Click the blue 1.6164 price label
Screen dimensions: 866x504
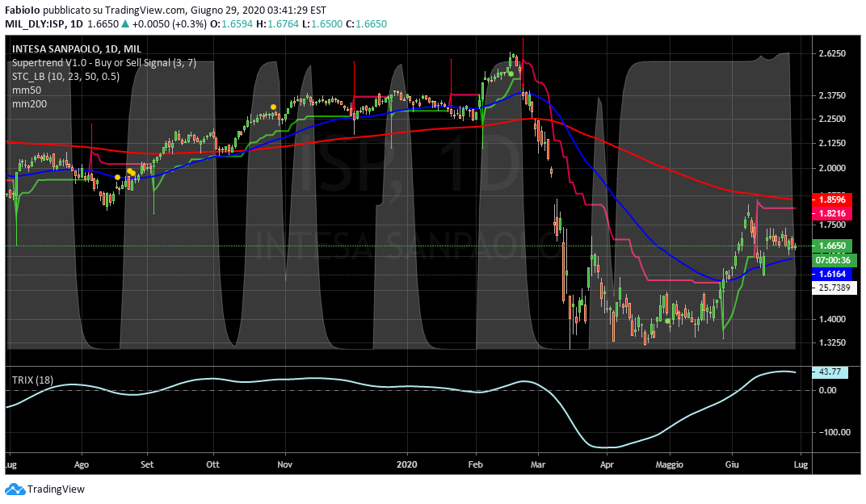832,274
